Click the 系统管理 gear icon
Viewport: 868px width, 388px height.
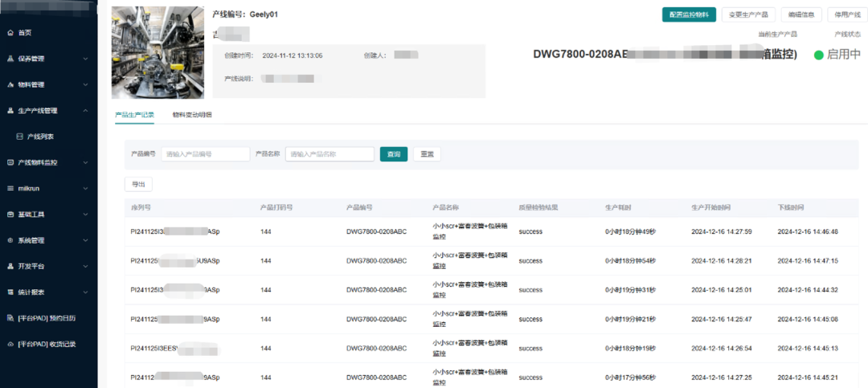[x=10, y=240]
